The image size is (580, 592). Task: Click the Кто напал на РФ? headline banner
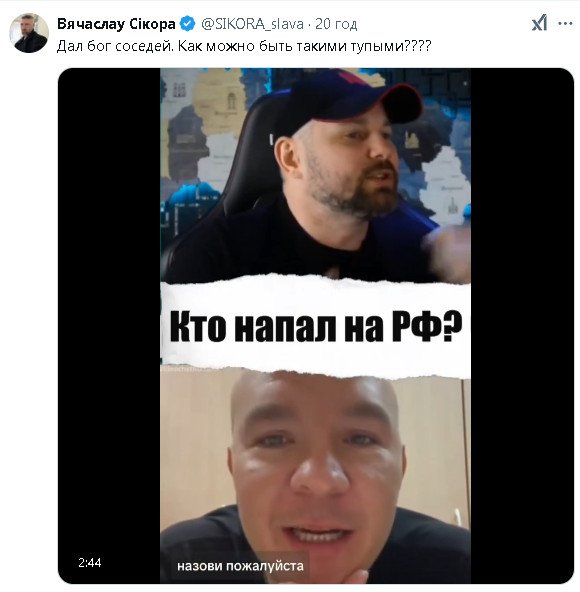pos(316,327)
